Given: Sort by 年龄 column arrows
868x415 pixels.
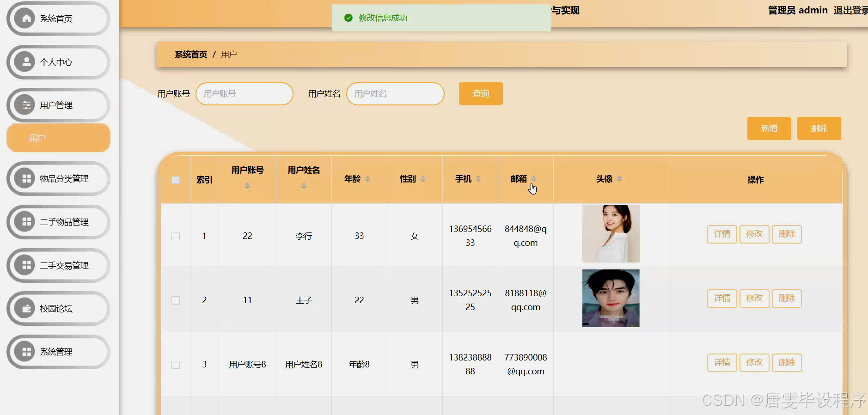Looking at the screenshot, I should pos(367,179).
